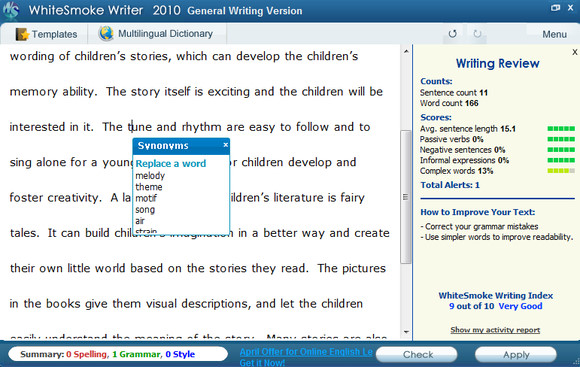Choose synonym 'song'

(x=145, y=210)
